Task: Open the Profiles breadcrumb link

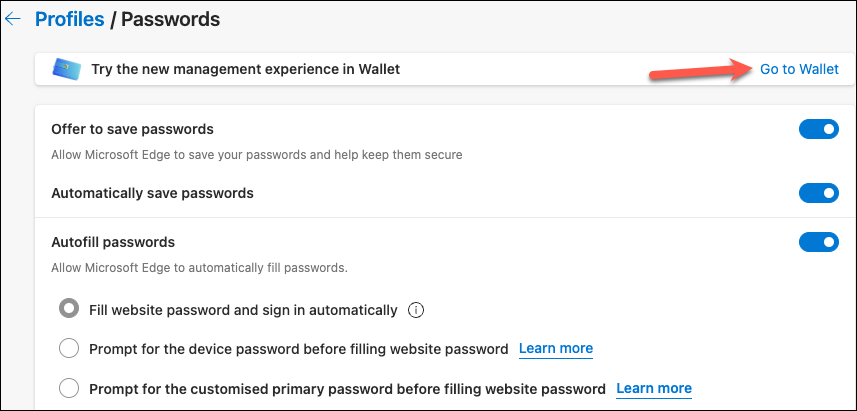Action: click(69, 19)
